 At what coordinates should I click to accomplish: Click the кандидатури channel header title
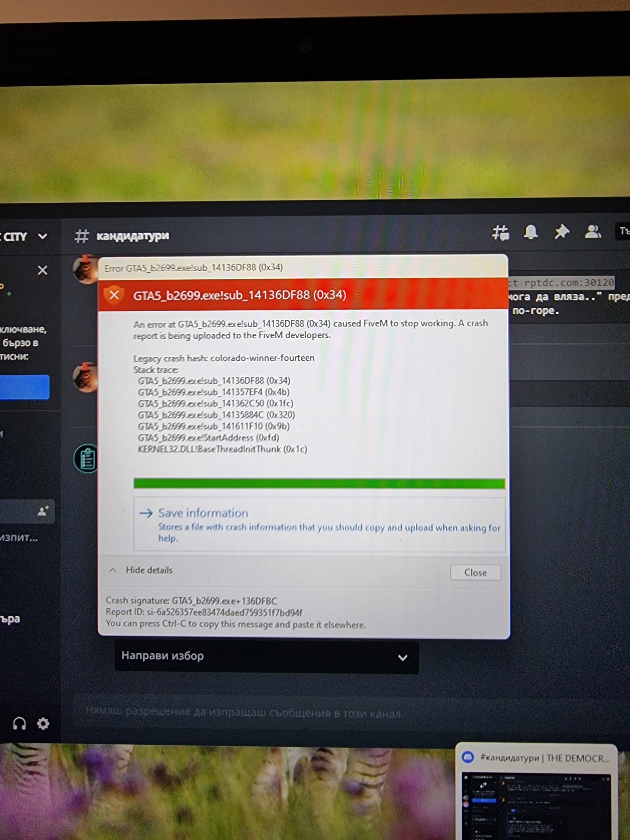132,236
